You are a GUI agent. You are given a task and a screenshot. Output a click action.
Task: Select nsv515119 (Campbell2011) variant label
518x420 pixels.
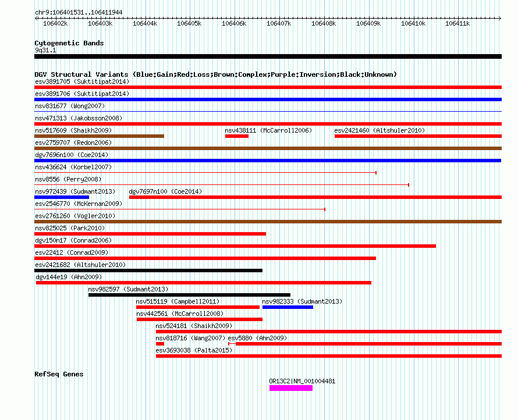click(x=178, y=301)
